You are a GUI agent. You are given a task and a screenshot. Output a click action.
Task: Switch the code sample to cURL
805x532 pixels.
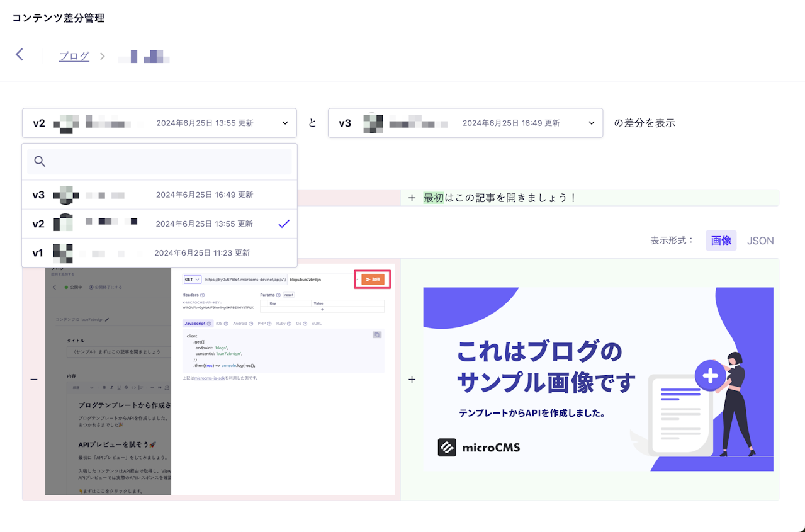(317, 323)
